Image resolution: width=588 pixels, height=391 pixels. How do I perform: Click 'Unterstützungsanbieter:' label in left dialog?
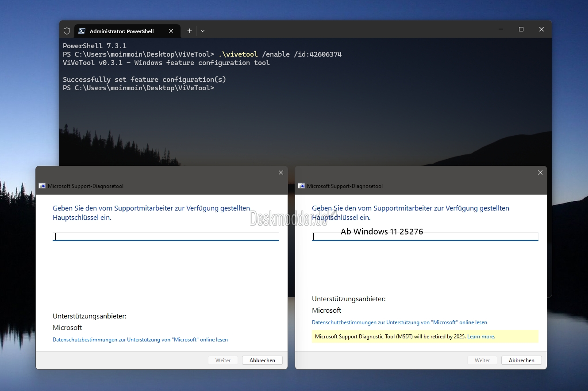coord(89,316)
